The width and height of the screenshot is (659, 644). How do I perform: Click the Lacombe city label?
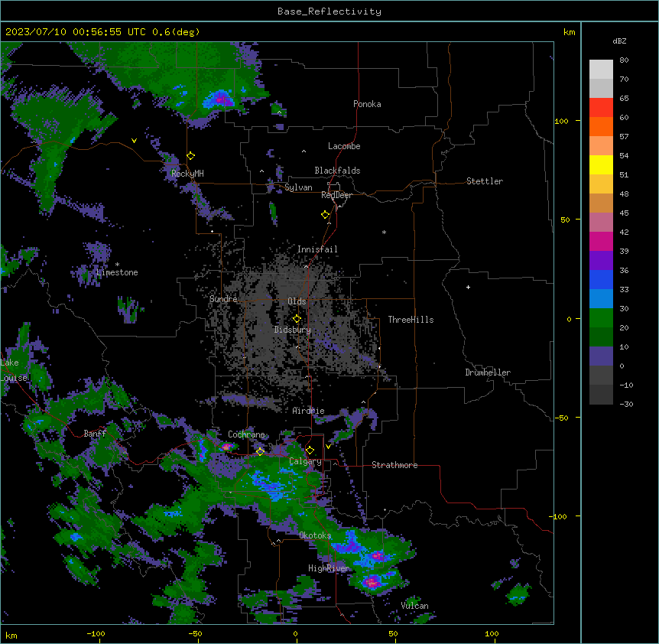tap(344, 146)
